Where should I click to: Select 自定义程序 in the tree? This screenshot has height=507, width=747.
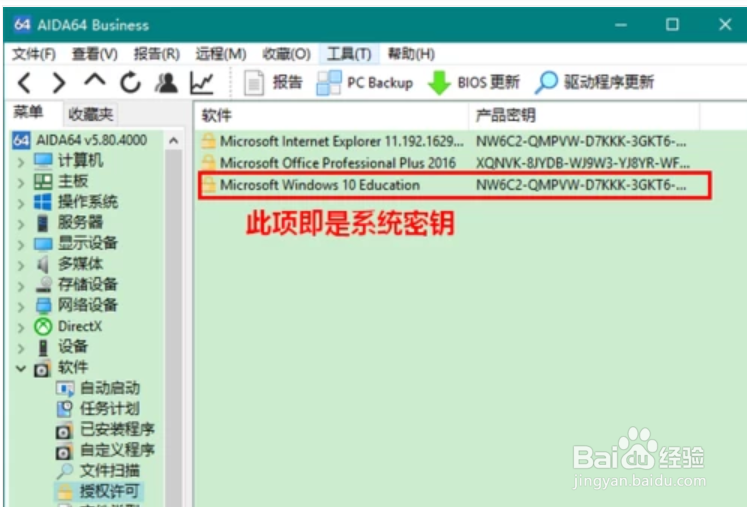[x=117, y=450]
